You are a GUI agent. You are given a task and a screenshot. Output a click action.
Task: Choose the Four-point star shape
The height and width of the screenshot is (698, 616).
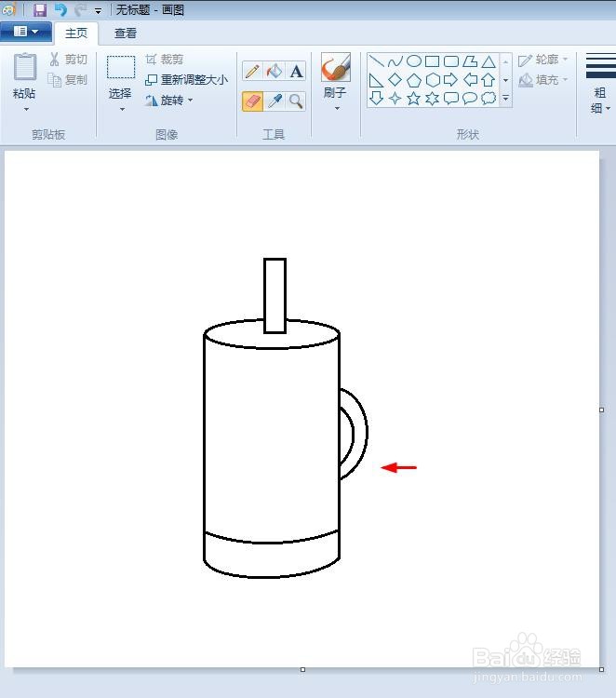[x=395, y=99]
